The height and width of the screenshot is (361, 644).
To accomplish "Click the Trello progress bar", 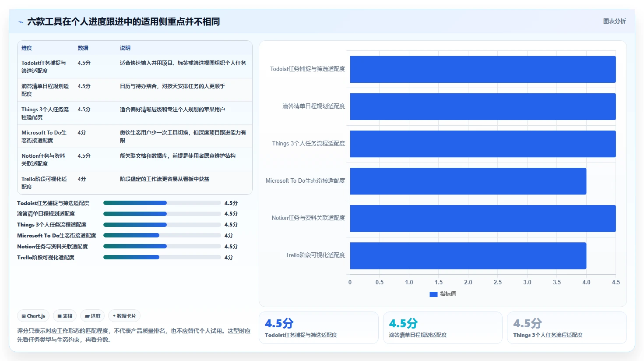I will [x=162, y=257].
